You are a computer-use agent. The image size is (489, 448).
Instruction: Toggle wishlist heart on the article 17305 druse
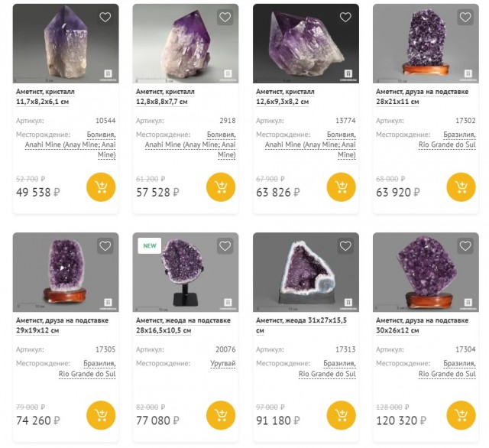(105, 246)
